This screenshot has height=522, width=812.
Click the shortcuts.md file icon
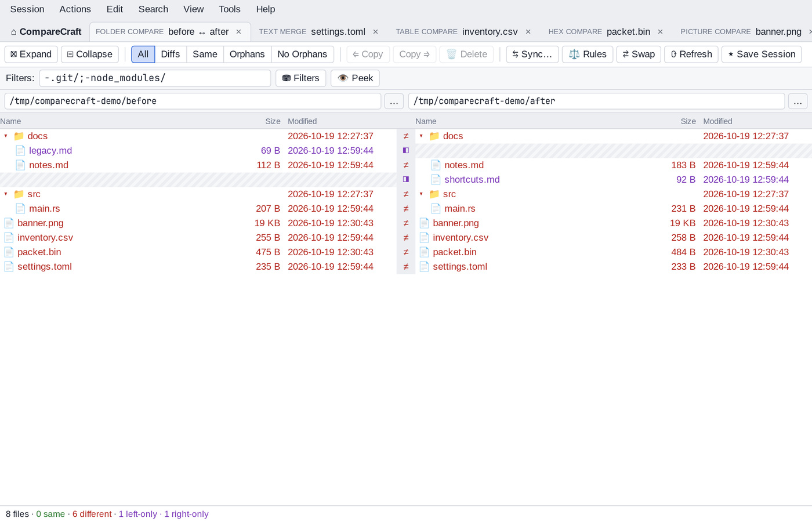point(436,179)
